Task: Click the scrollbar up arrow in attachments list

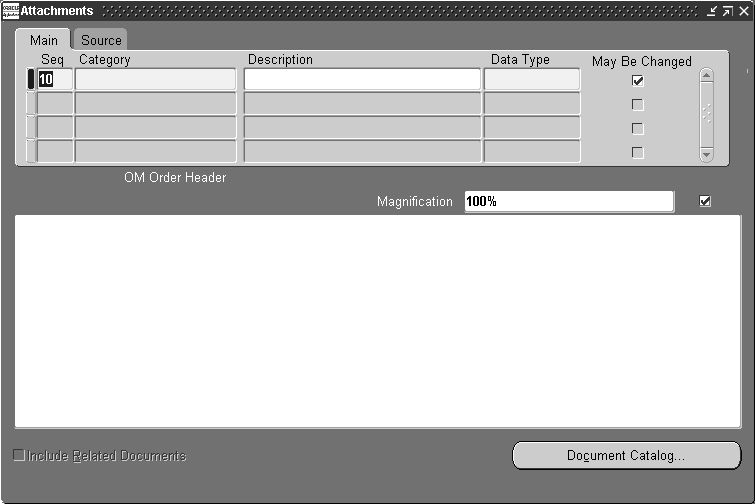Action: tap(706, 75)
